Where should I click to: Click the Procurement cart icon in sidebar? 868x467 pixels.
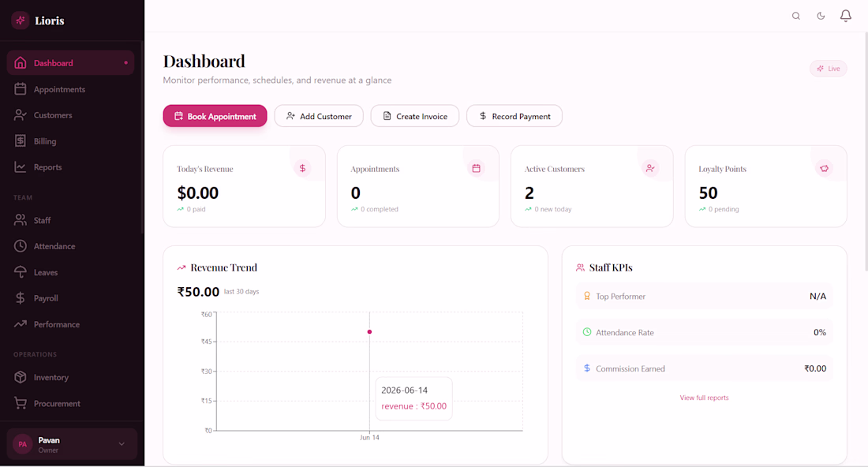click(21, 403)
